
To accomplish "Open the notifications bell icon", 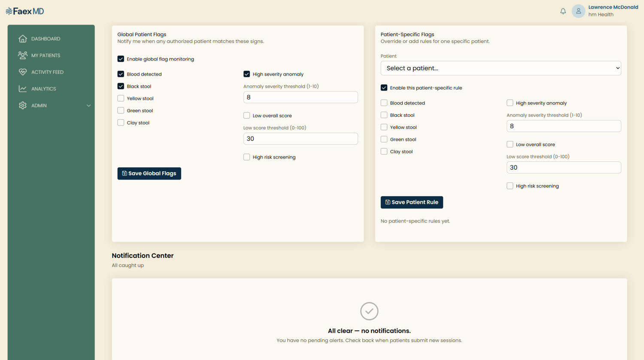I will point(563,11).
